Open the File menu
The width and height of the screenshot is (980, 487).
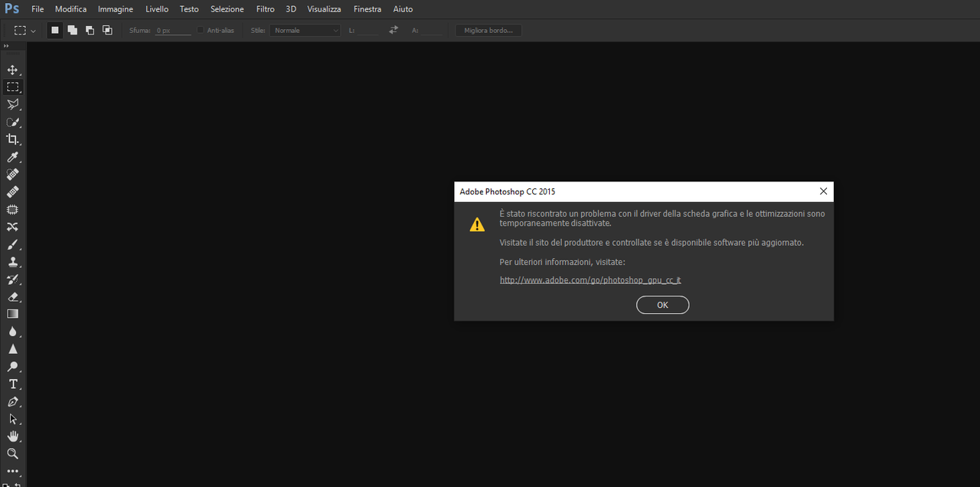(38, 9)
